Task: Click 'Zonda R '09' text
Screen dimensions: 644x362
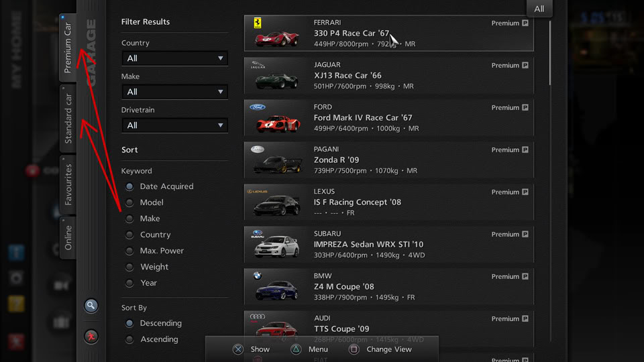Action: pos(336,160)
